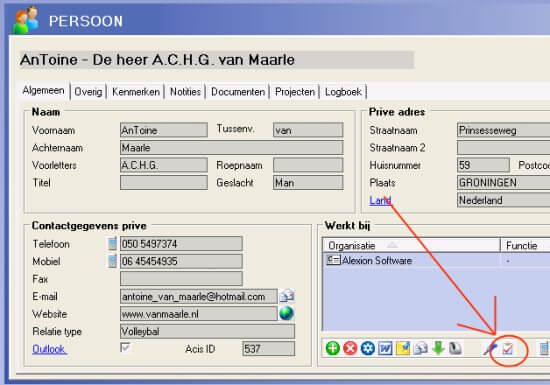Click the phone icon next to Mobiel
The height and width of the screenshot is (385, 550).
click(x=112, y=261)
